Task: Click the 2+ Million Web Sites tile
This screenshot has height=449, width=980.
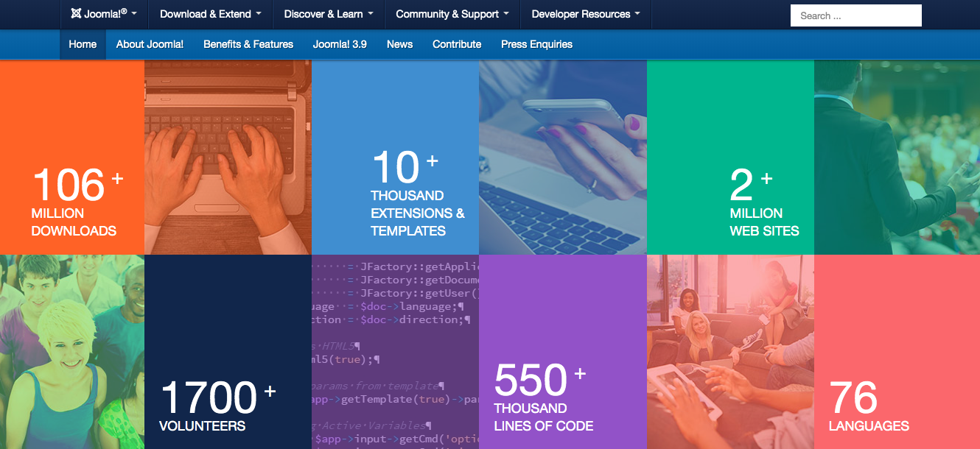Action: [730, 158]
